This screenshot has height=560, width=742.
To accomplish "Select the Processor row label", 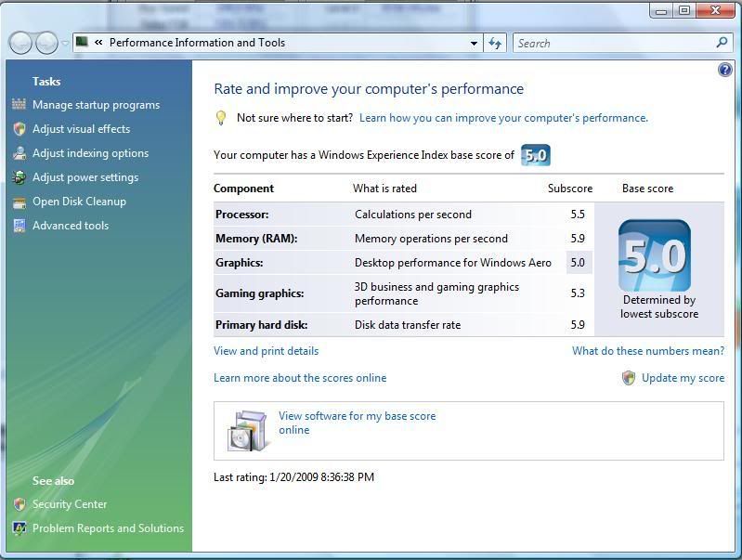I will 241,215.
